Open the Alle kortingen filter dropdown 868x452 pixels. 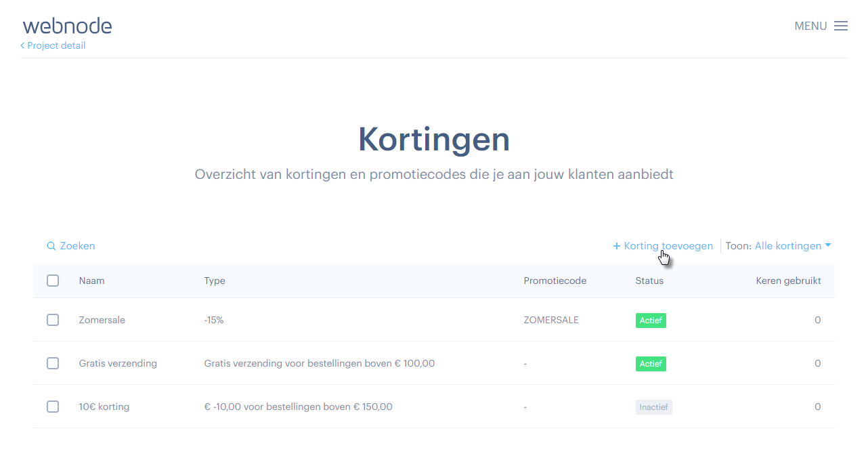tap(787, 245)
